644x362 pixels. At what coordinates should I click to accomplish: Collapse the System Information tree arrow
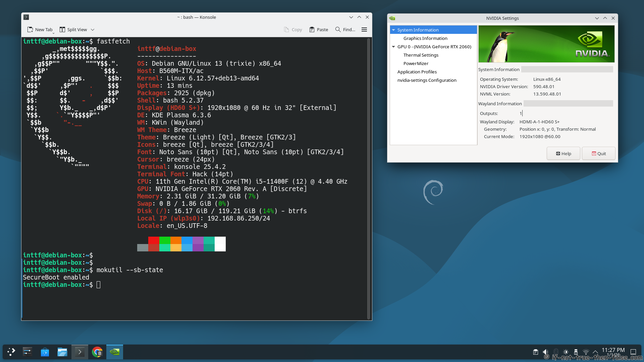(393, 30)
